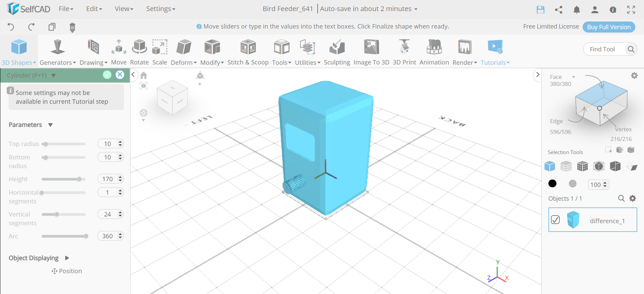The image size is (644, 294).
Task: Select the Scale tool
Action: coord(160,52)
